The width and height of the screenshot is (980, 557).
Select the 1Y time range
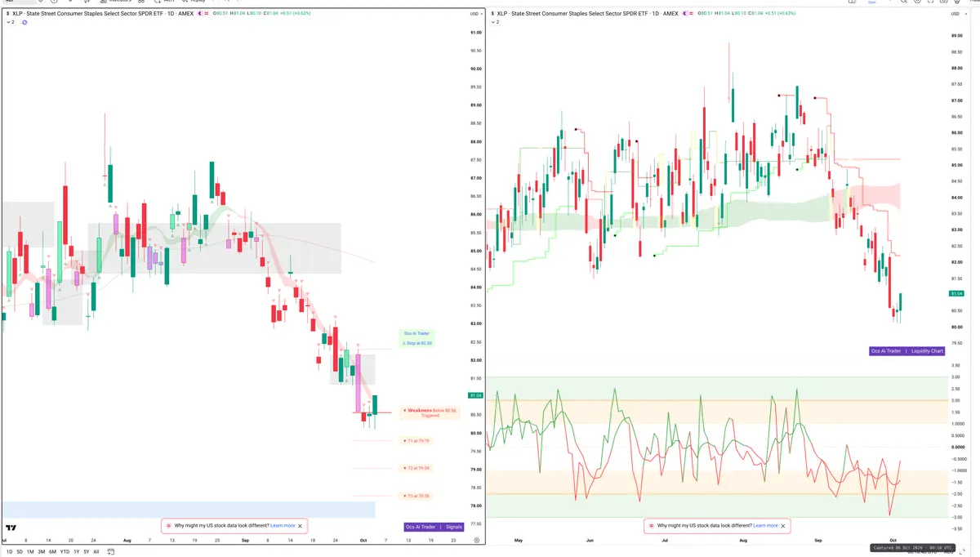click(x=76, y=552)
